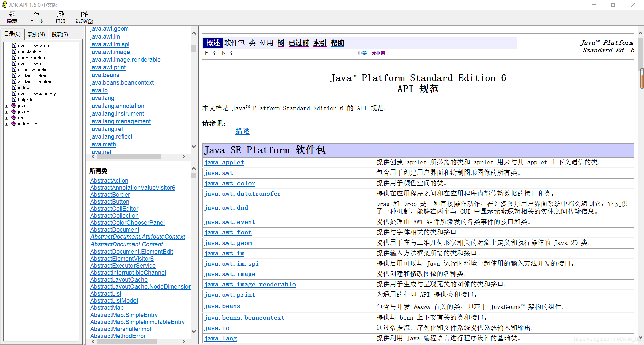This screenshot has height=345, width=644.
Task: Switch to the 目录(C) contents tab
Action: [12, 34]
